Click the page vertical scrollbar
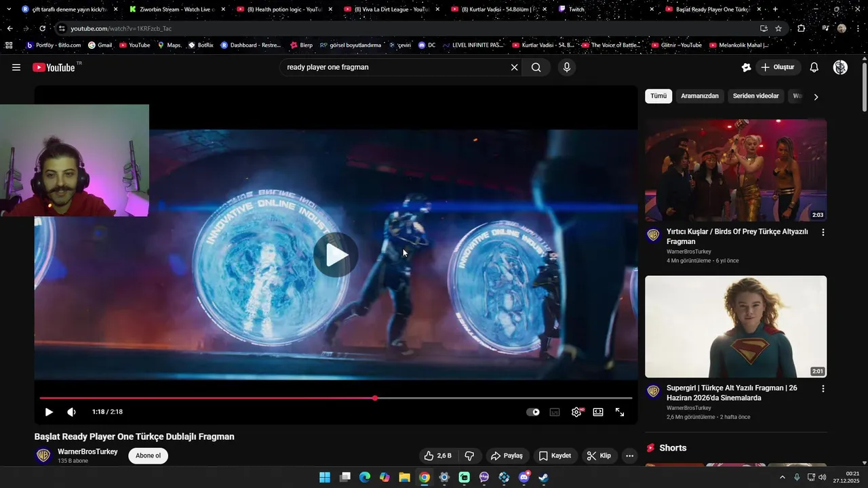Screen dimensions: 868x488 click(x=864, y=88)
